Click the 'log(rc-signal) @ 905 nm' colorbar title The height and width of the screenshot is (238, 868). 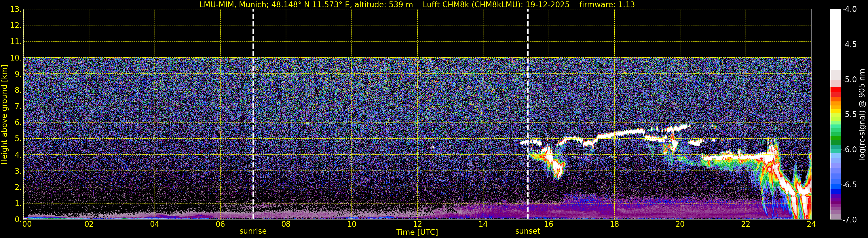pos(862,114)
